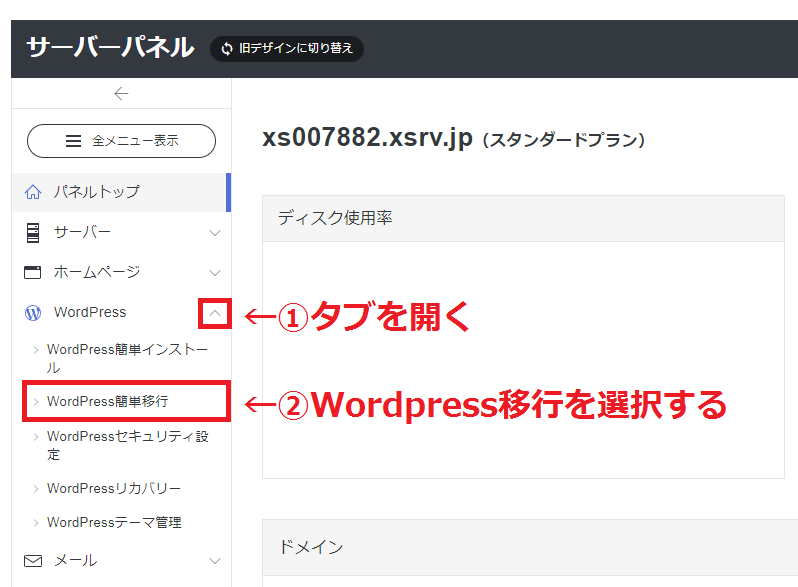Click the browser window icon for ホームページ
This screenshot has height=587, width=798.
(33, 272)
